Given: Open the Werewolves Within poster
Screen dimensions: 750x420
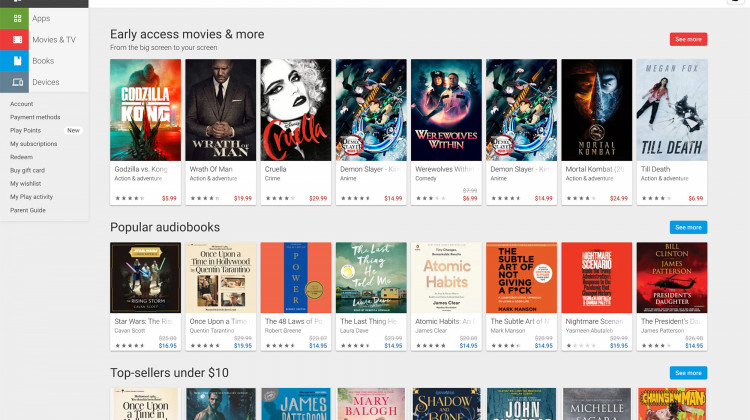Looking at the screenshot, I should [446, 110].
